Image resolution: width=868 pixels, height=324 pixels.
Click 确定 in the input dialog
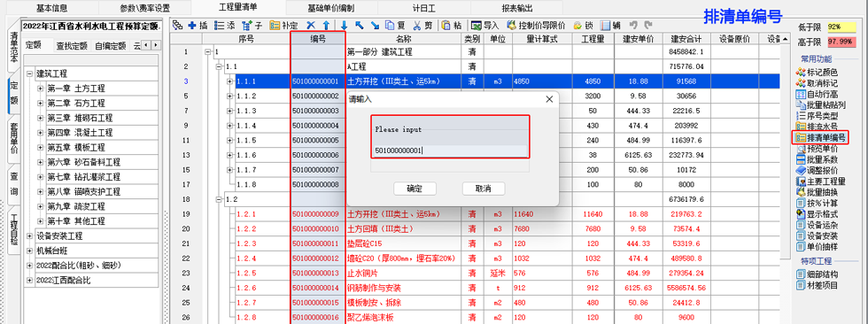(x=415, y=189)
